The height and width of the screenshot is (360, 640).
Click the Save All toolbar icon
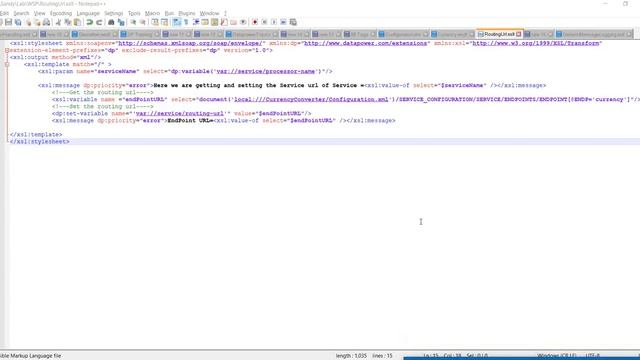click(x=18, y=22)
